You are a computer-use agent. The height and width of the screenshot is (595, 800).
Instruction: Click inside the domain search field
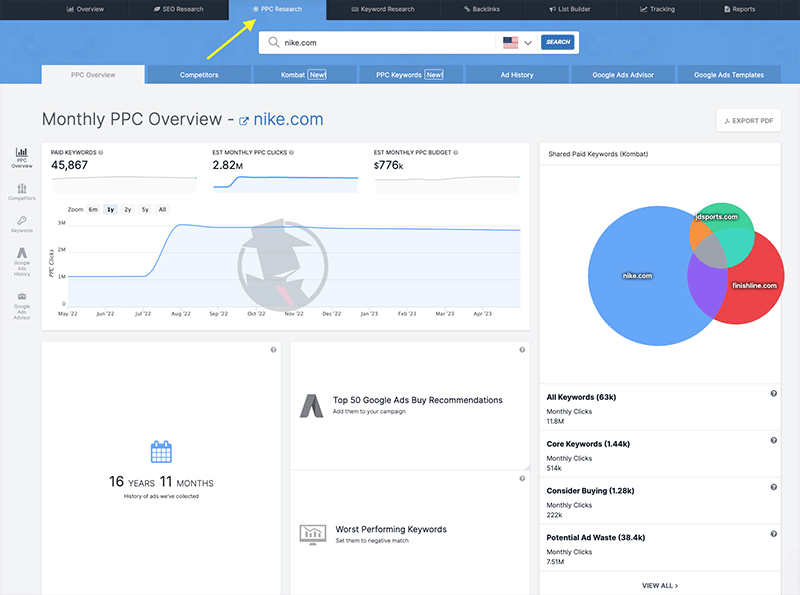click(x=388, y=42)
